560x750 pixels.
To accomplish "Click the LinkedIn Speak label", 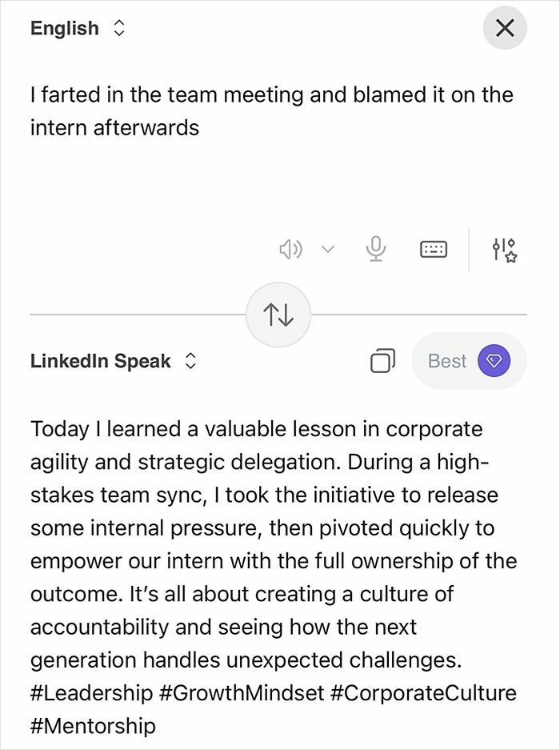I will click(x=99, y=360).
